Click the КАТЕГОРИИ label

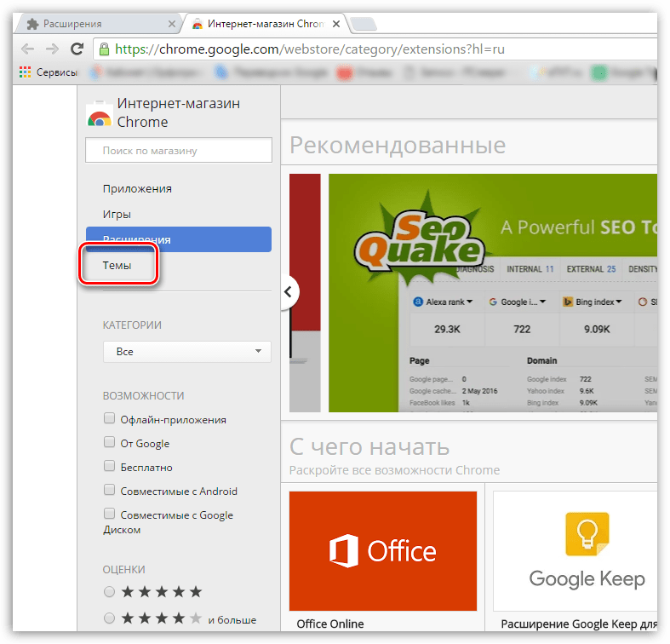pos(132,325)
